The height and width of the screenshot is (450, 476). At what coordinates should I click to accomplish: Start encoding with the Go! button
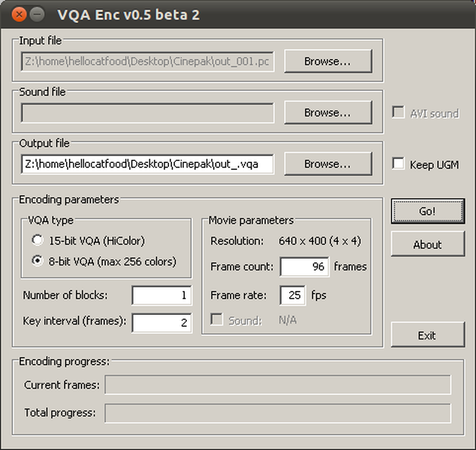click(428, 211)
